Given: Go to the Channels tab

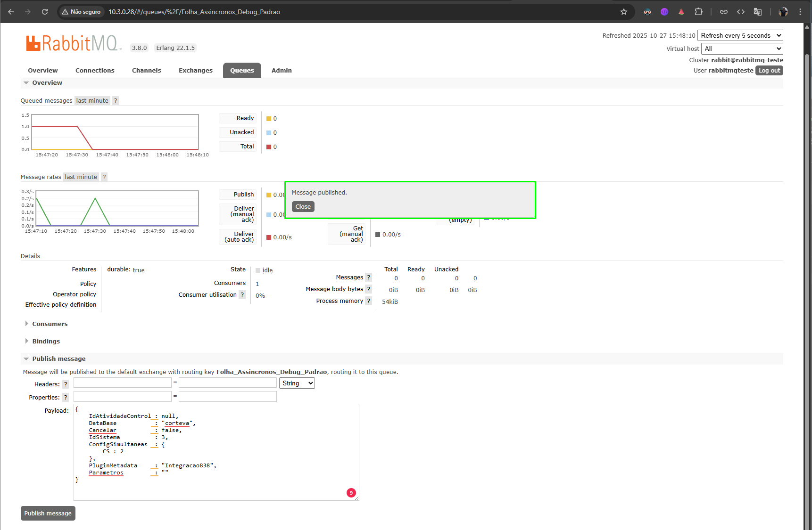Looking at the screenshot, I should 147,71.
